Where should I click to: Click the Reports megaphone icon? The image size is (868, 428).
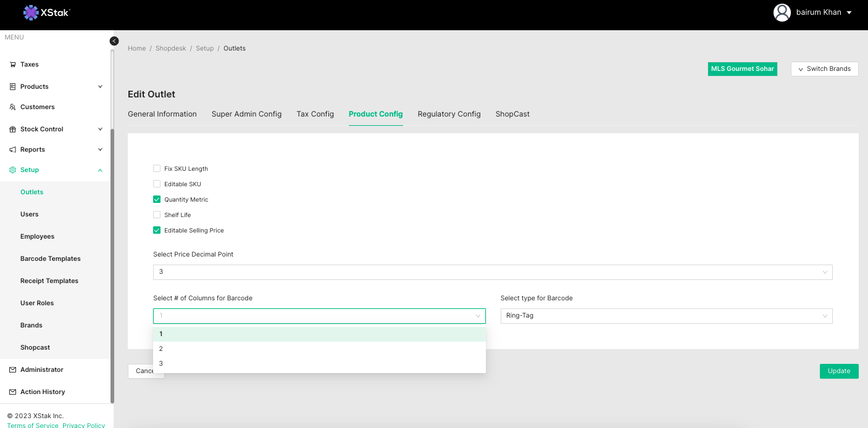pos(13,150)
